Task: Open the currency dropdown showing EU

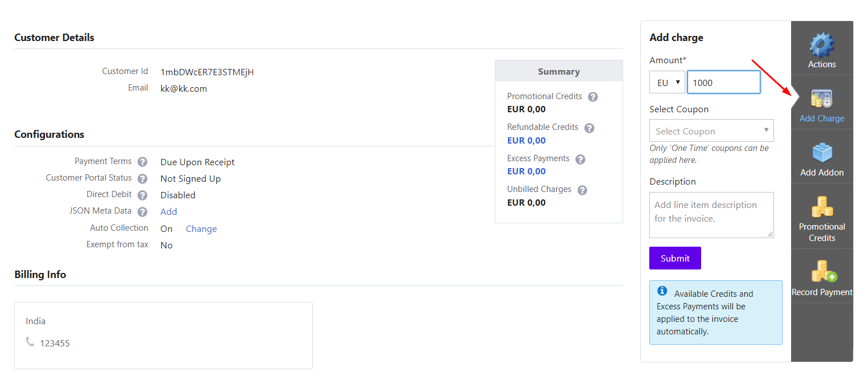Action: tap(666, 81)
